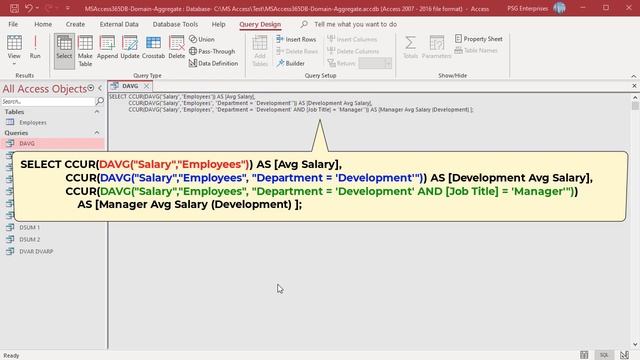Choose the Append query type
The height and width of the screenshot is (360, 640).
(x=107, y=47)
